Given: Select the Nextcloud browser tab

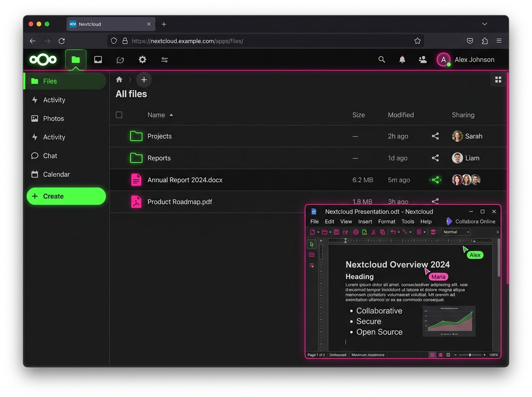Looking at the screenshot, I should [x=110, y=24].
